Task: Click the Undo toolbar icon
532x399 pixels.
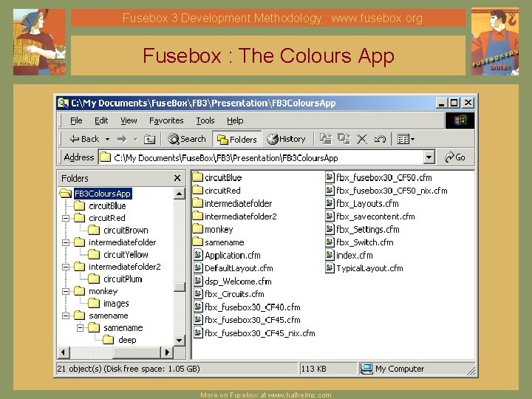Action: click(x=380, y=139)
